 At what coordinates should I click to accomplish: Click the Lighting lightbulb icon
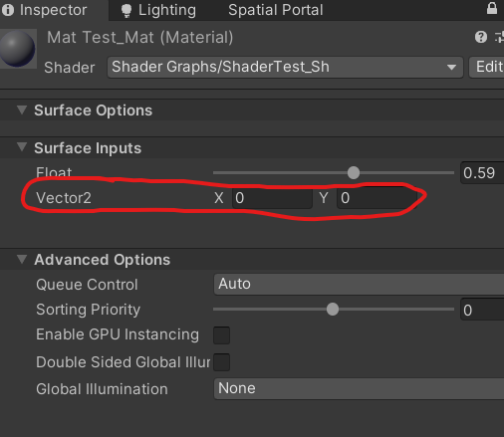126,11
